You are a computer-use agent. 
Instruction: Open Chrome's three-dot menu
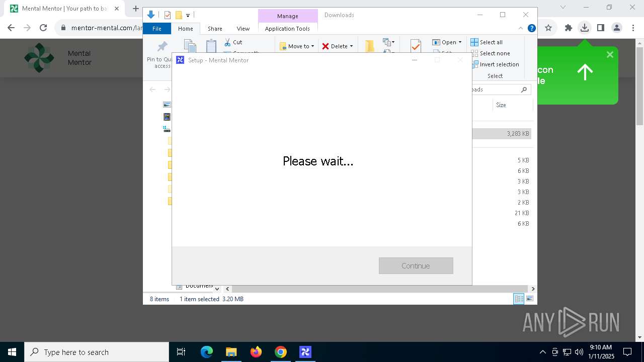pos(633,28)
